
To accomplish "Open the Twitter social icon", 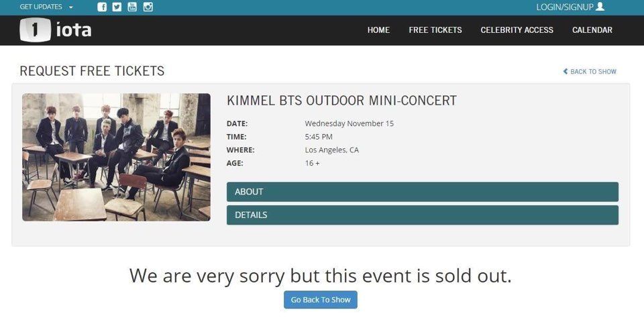I will click(117, 7).
